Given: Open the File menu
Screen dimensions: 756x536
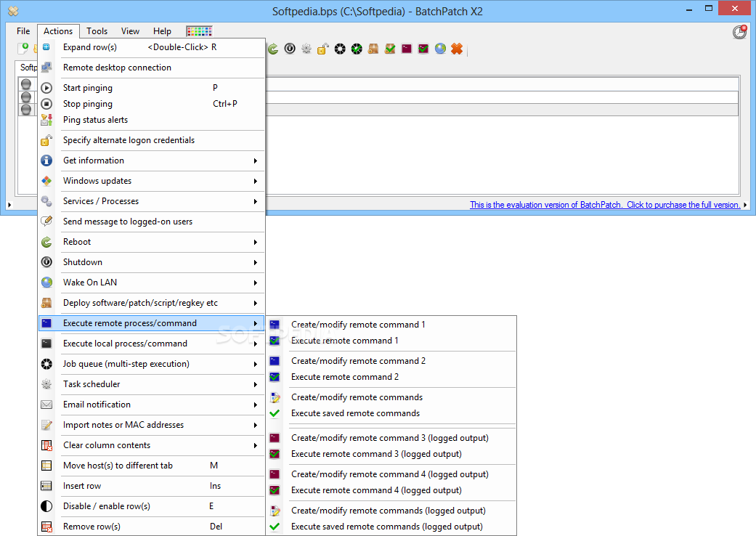Looking at the screenshot, I should [x=23, y=31].
